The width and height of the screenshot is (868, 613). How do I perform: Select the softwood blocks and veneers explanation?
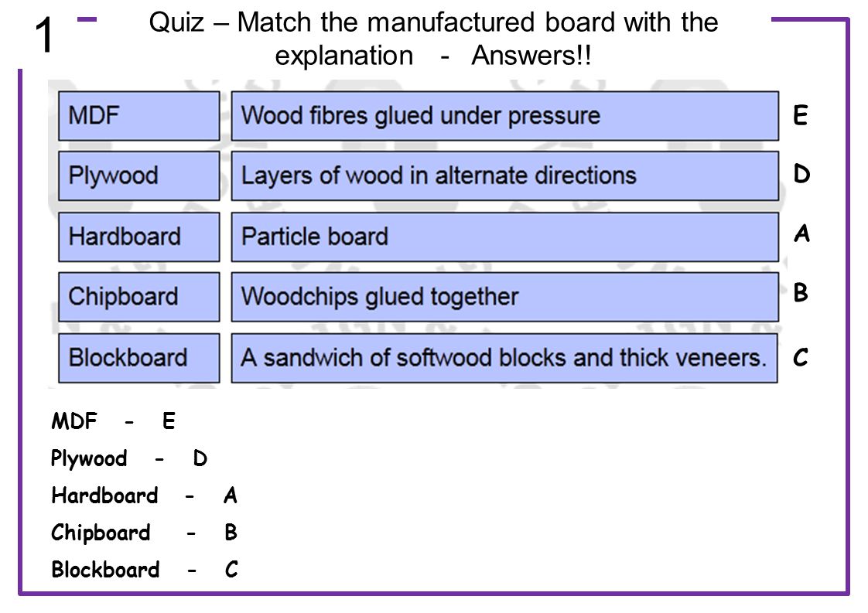point(504,358)
